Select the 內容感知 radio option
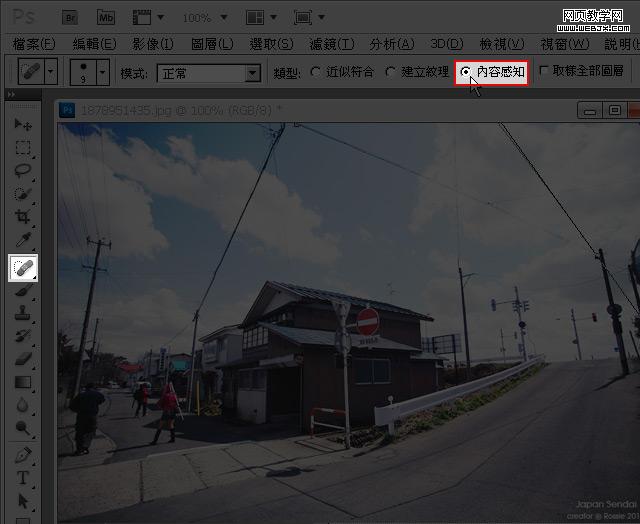Image resolution: width=640 pixels, height=524 pixels. 466,72
